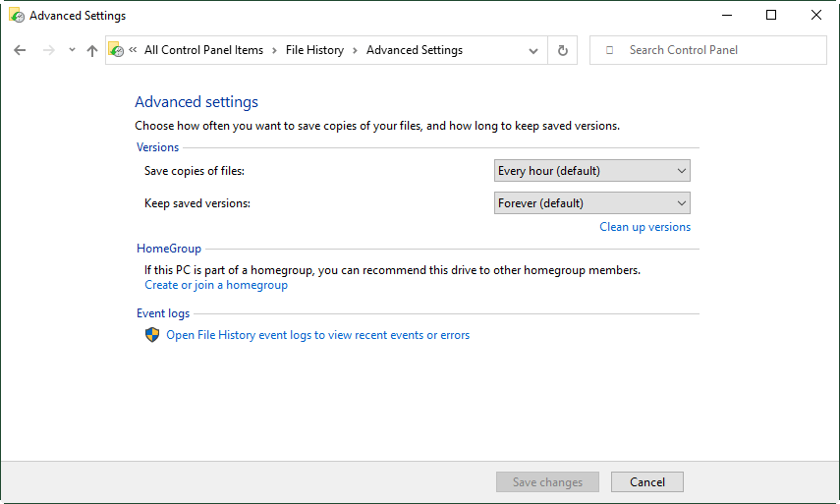
Task: Go up one level with the up arrow
Action: point(92,50)
